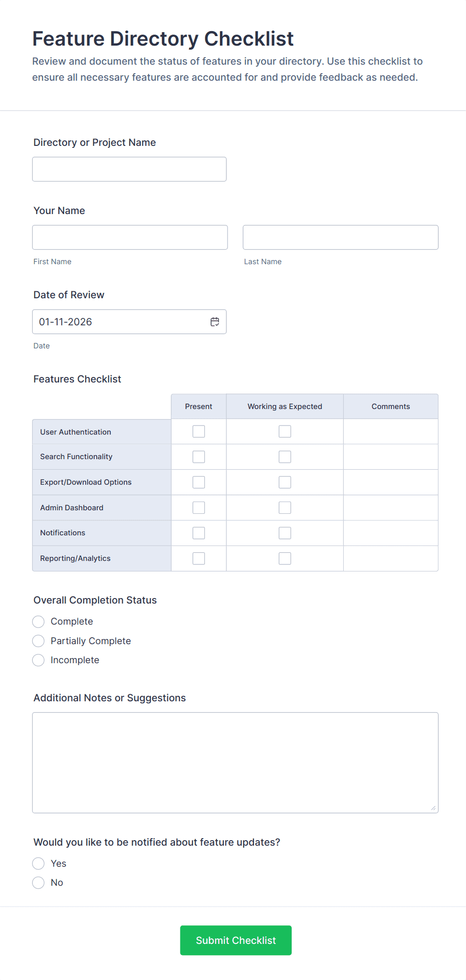Focus the Directory or Project Name field
Screen dimensions: 466x980
click(x=129, y=169)
